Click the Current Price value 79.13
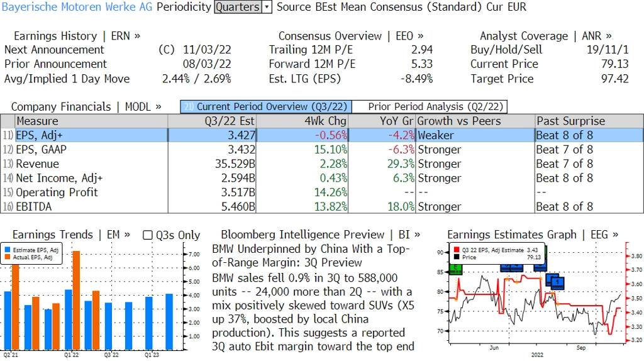 coord(615,64)
